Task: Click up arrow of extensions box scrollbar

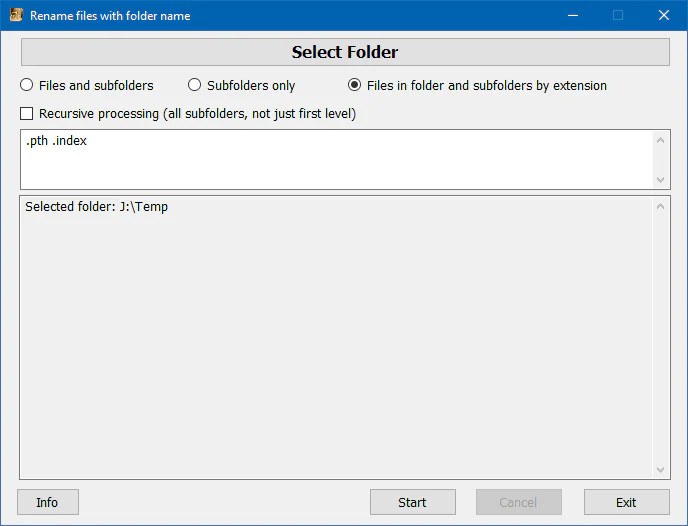Action: tap(660, 140)
